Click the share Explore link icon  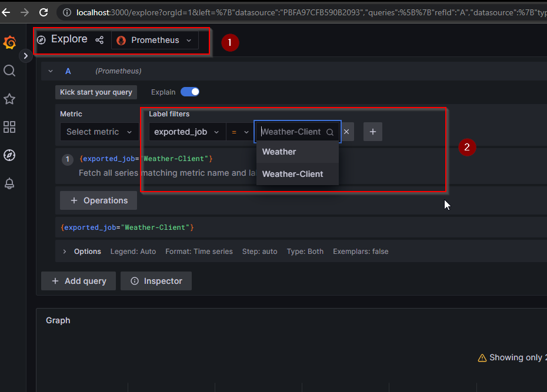click(x=99, y=40)
